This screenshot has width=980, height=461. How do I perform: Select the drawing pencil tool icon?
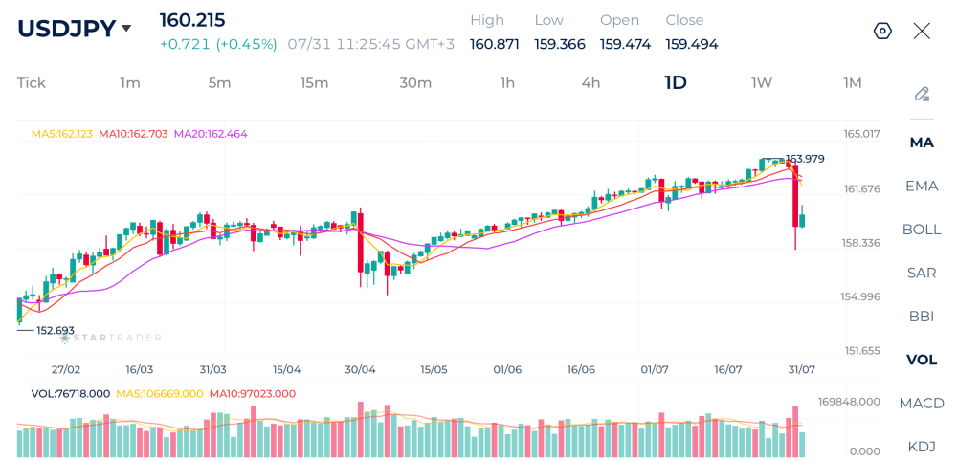[x=922, y=95]
